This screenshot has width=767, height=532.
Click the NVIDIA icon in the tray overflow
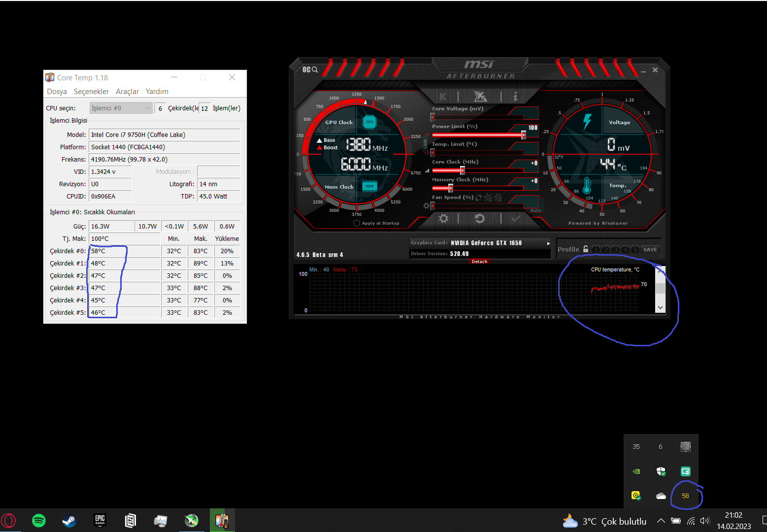[636, 471]
